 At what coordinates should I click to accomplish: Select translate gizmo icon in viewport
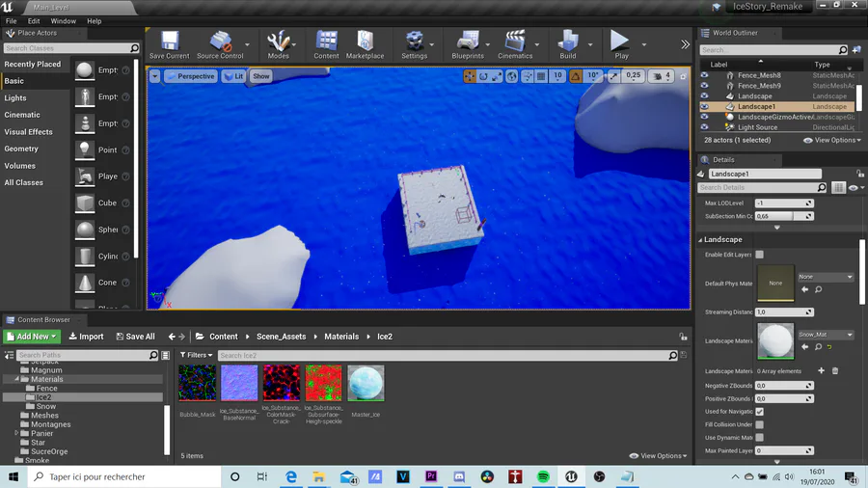tap(470, 76)
